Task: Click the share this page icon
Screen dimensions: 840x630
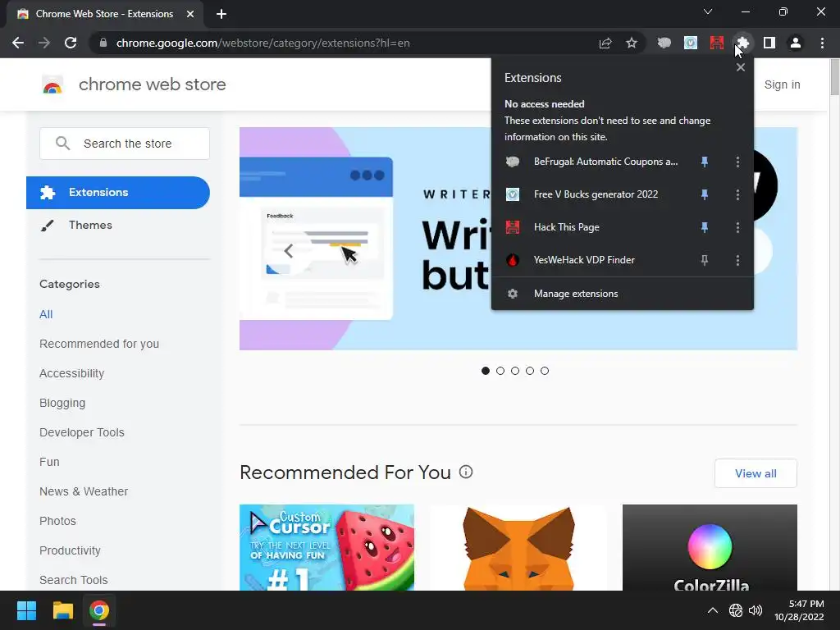Action: point(605,43)
